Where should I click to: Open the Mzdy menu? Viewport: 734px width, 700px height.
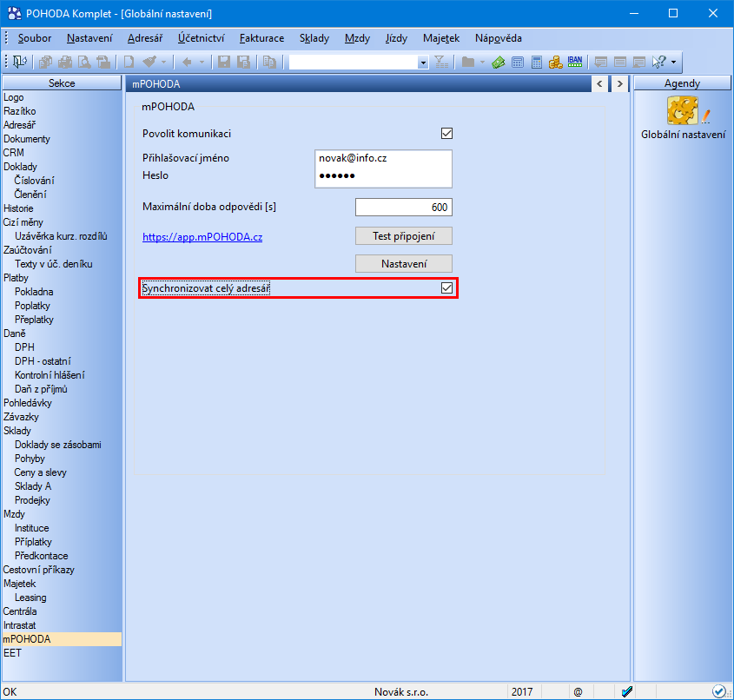357,38
